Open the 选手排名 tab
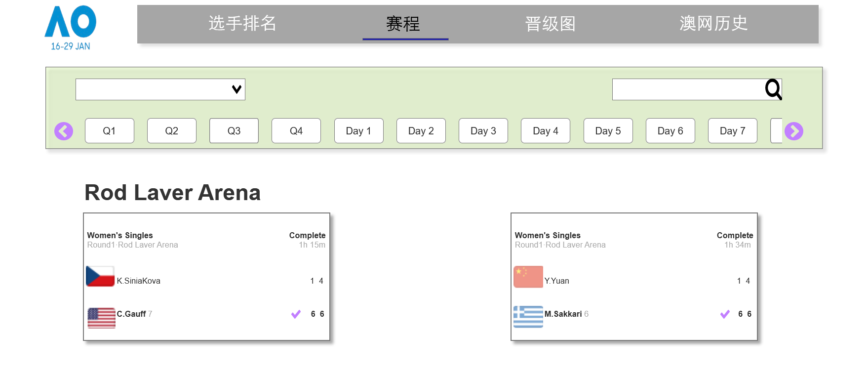The height and width of the screenshot is (378, 868). tap(242, 23)
